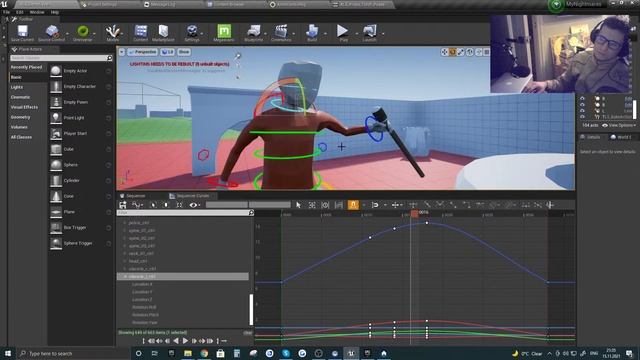Select the Geometry category
640x360 pixels.
coord(20,117)
